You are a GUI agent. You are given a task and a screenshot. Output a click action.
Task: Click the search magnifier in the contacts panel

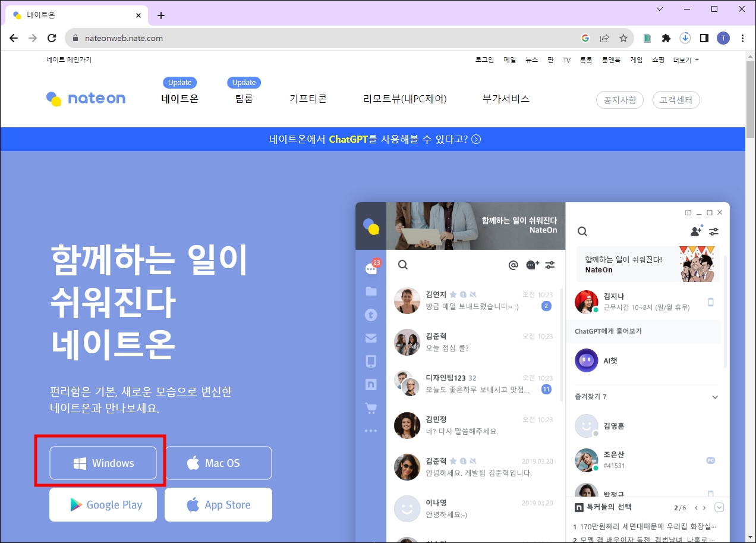coord(582,231)
